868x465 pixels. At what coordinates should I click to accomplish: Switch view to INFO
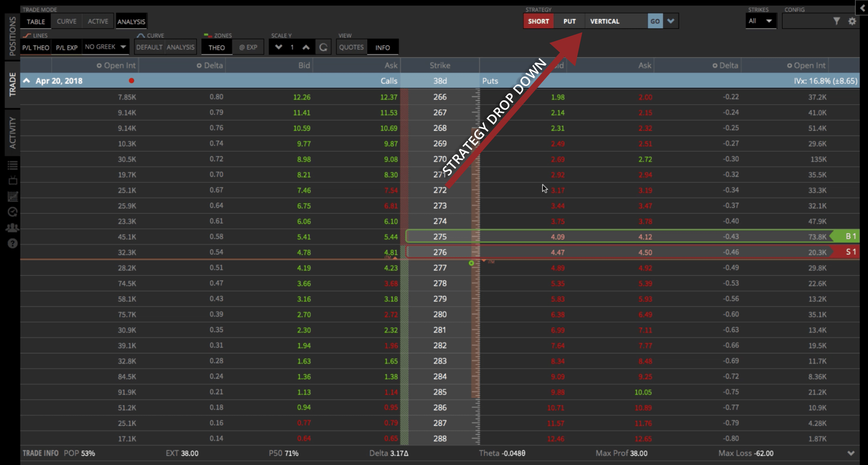tap(383, 48)
